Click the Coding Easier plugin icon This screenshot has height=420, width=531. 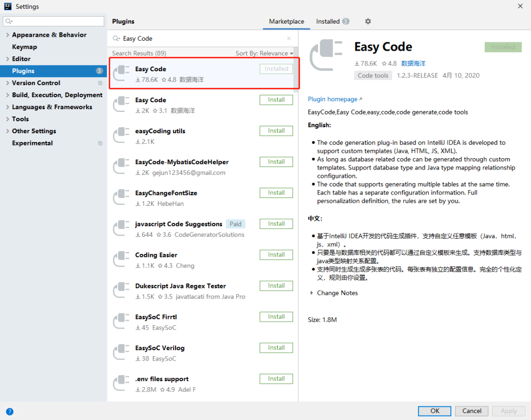[121, 260]
